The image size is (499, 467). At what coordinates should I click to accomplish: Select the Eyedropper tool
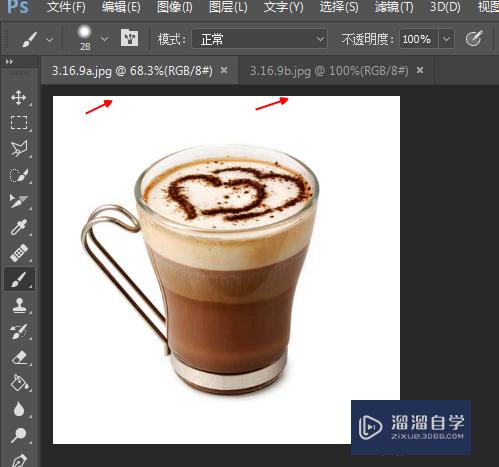[x=19, y=227]
